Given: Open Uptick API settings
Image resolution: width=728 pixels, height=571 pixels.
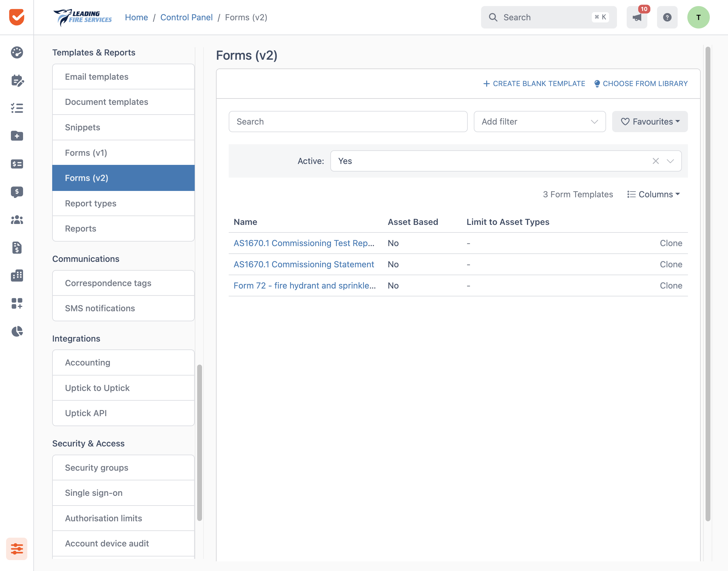Looking at the screenshot, I should pos(123,413).
